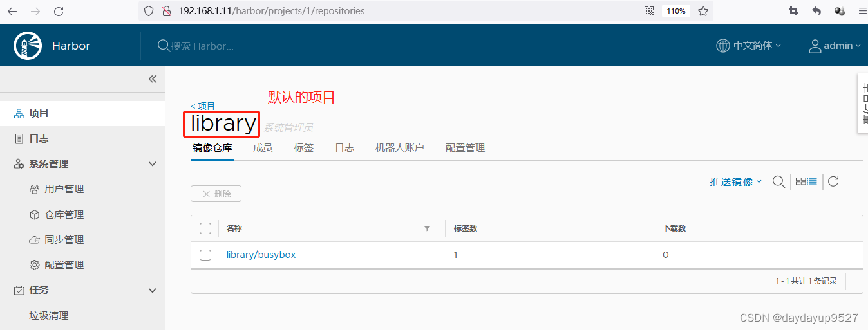Open the 日志 tab of the project
The image size is (868, 330).
click(344, 148)
